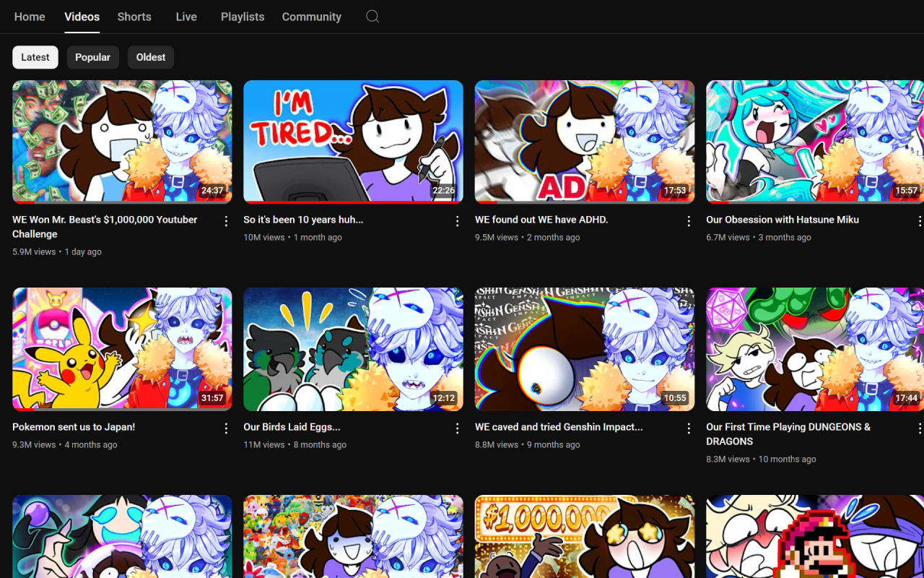The image size is (924, 578).
Task: Sort videos by Oldest
Action: coord(151,57)
